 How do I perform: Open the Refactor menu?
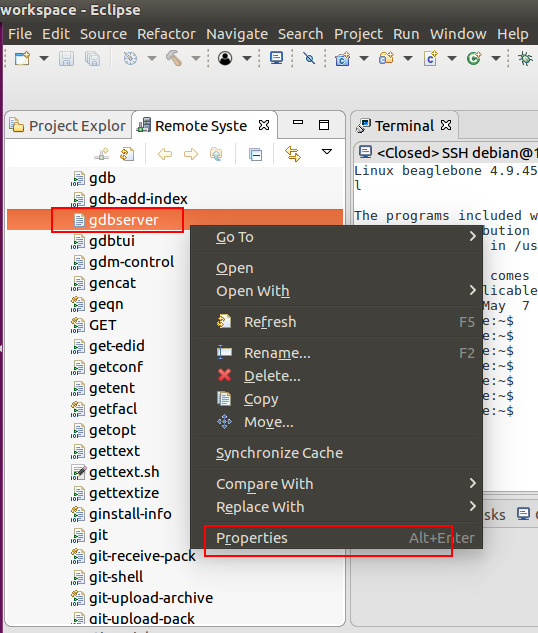click(166, 34)
